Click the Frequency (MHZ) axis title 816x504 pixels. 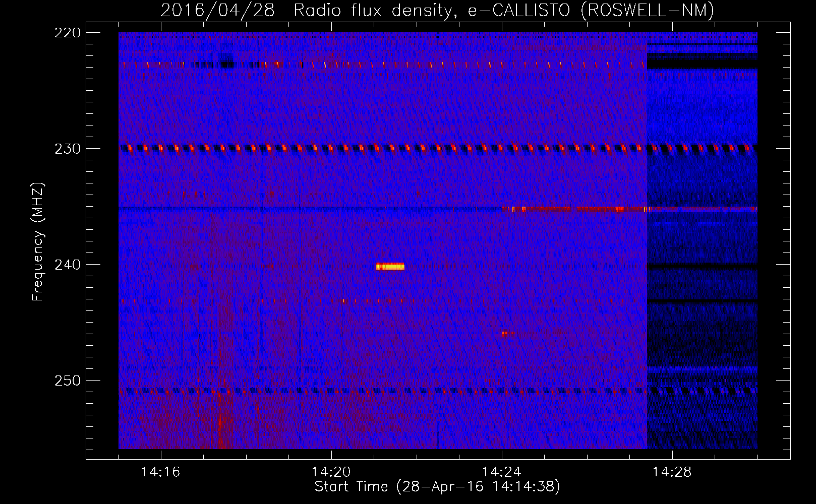point(38,241)
